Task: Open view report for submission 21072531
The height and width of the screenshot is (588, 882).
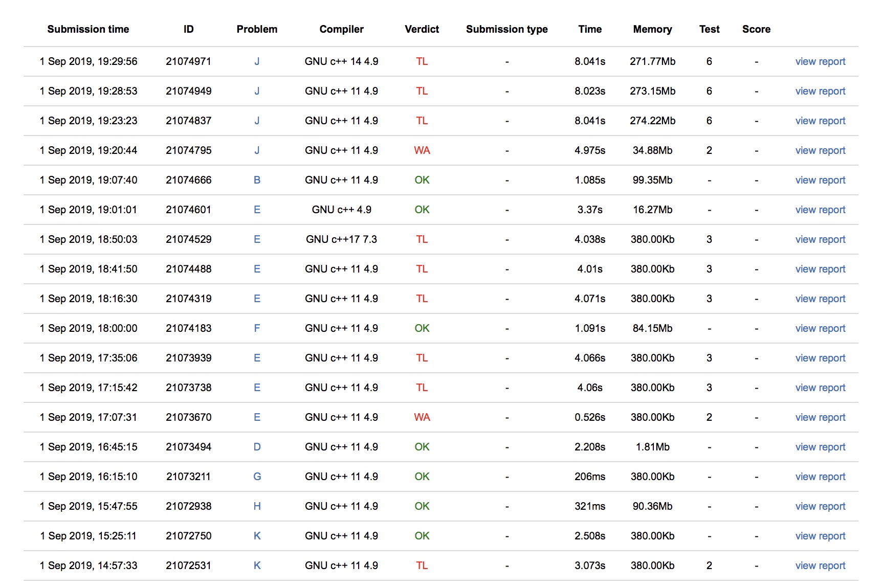Action: pos(820,566)
